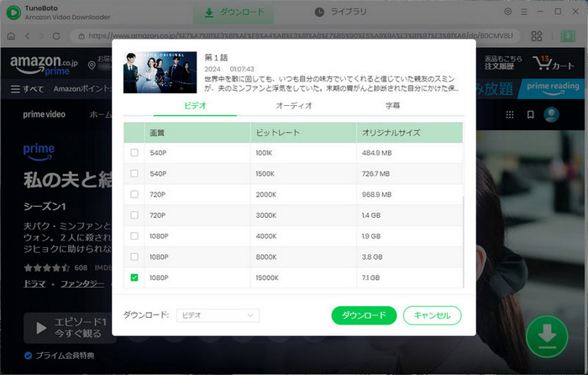The image size is (588, 375).
Task: Open the hamburger menu in title bar
Action: click(524, 12)
